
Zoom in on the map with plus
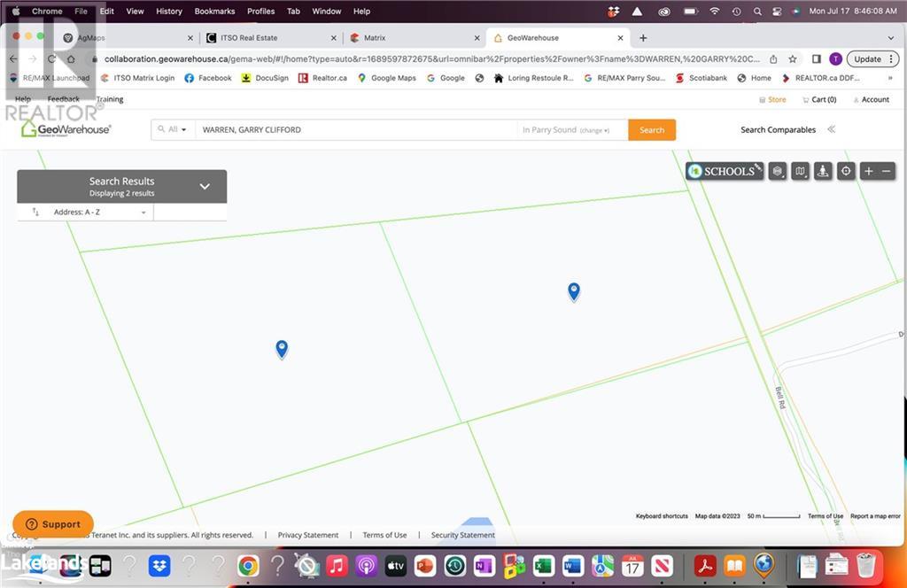(869, 171)
